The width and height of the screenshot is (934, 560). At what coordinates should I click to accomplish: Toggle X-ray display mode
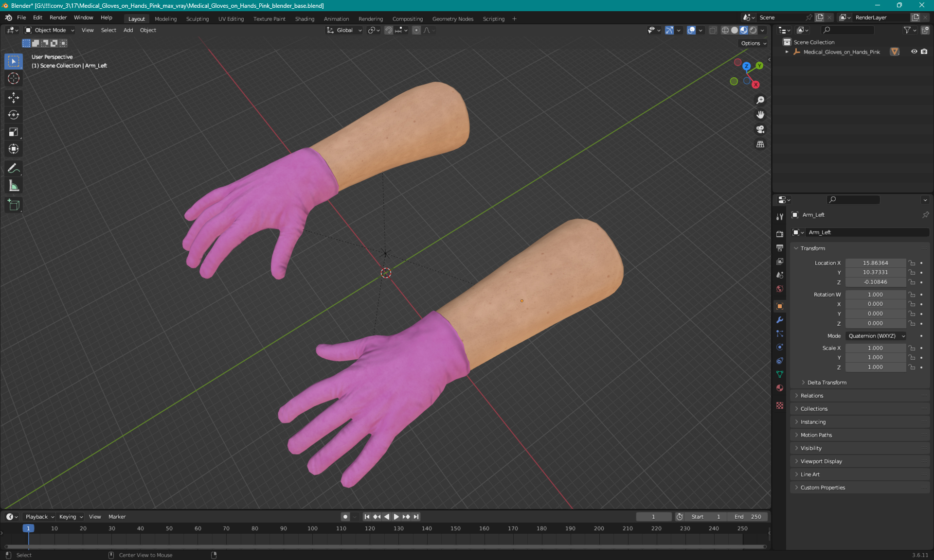coord(713,30)
